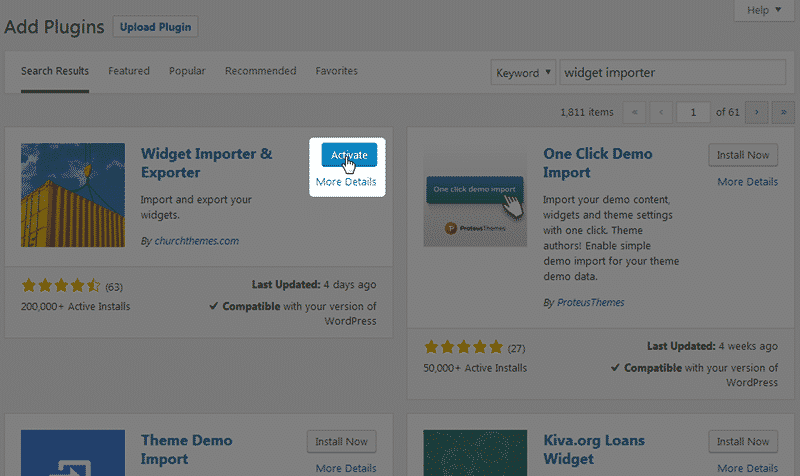
Task: Click the One Click Demo Import thumbnail
Action: tap(475, 195)
